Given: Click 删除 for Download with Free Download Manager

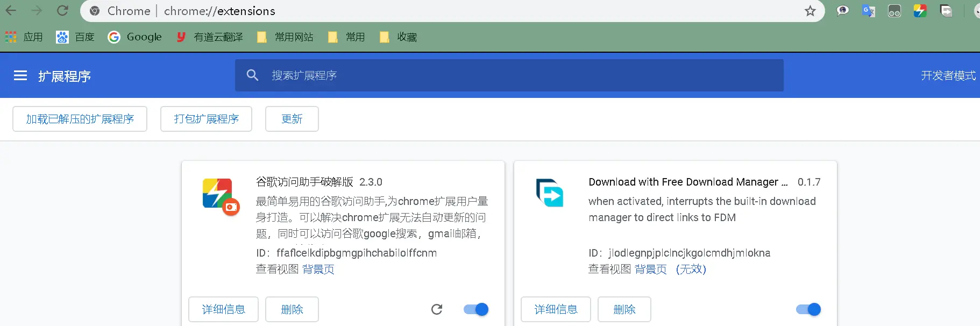Looking at the screenshot, I should pos(624,309).
